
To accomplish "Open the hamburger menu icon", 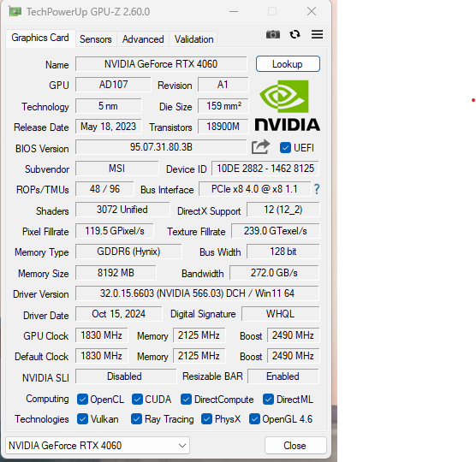I will [x=317, y=34].
